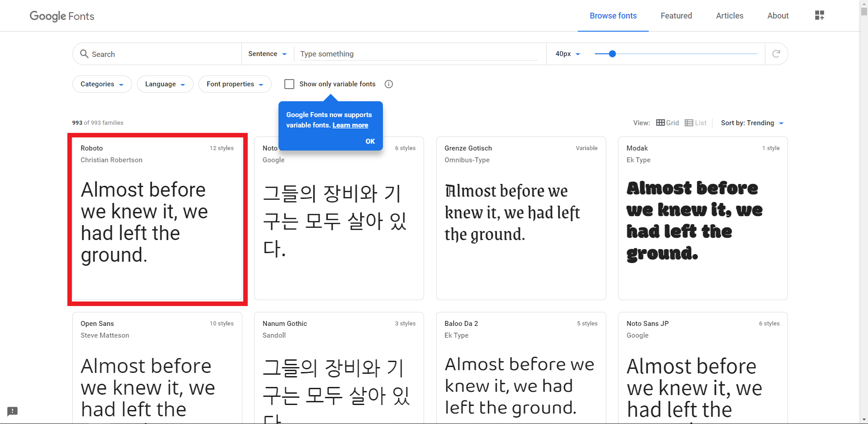This screenshot has width=868, height=424.
Task: Open selected families grid icon
Action: pyautogui.click(x=820, y=15)
